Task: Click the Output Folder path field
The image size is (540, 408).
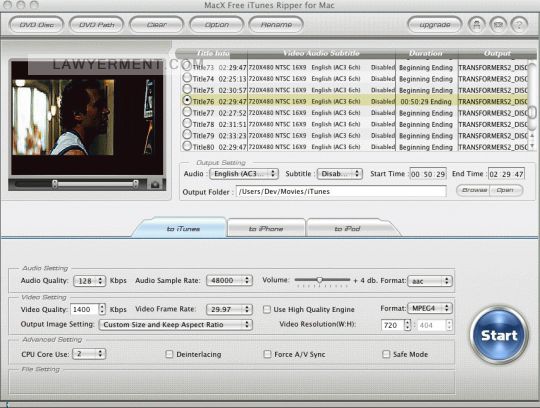Action: pos(341,191)
